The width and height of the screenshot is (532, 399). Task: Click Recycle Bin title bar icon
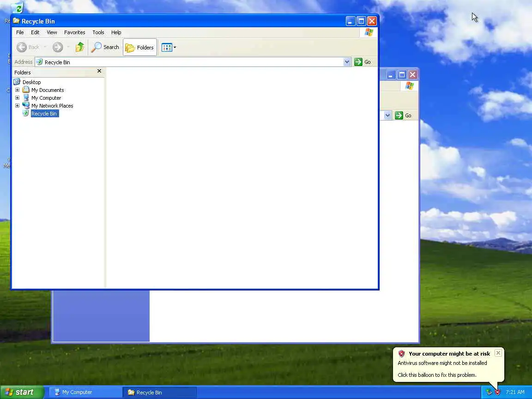tap(16, 21)
